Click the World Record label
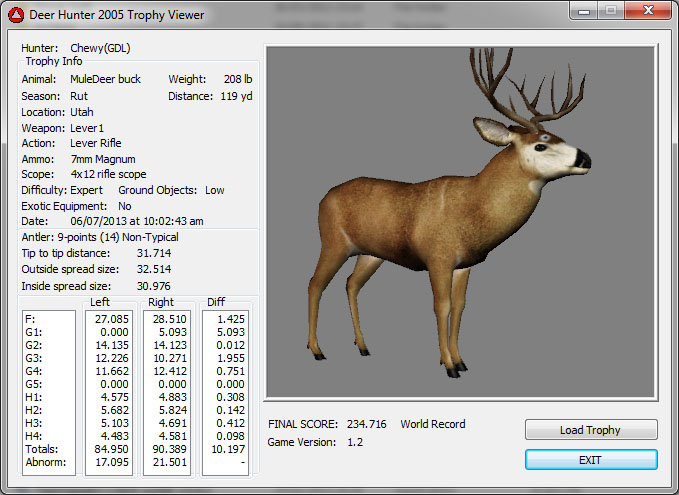Viewport: 679px width, 495px height. [433, 424]
